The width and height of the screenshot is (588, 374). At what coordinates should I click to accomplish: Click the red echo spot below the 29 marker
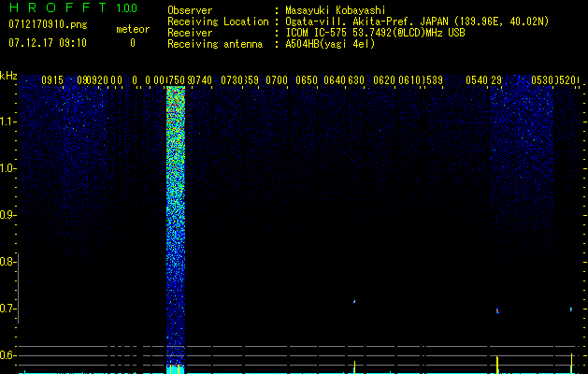pyautogui.click(x=497, y=310)
